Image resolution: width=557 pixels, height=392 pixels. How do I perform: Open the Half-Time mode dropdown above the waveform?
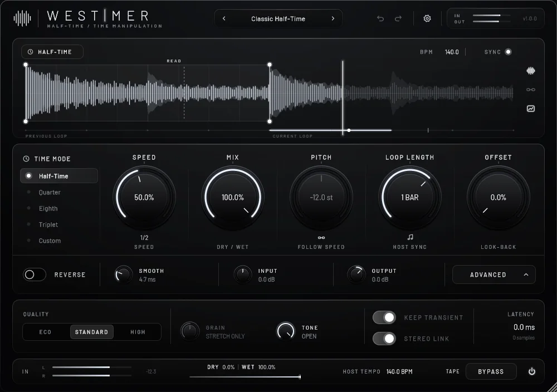52,52
